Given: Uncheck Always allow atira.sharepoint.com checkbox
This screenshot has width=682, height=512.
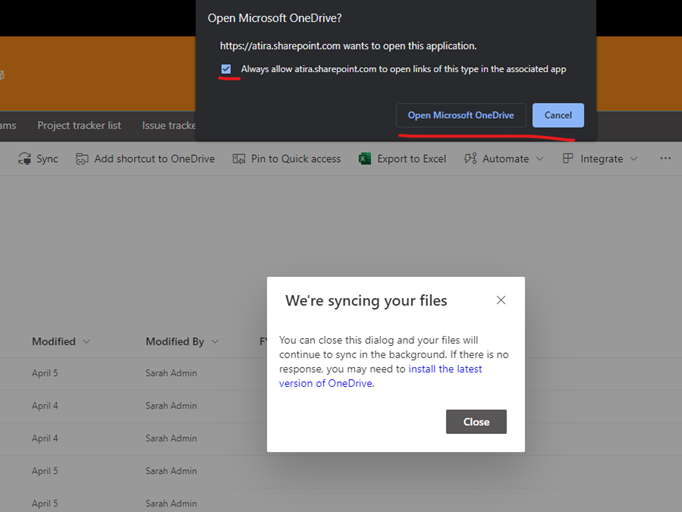Looking at the screenshot, I should click(226, 69).
